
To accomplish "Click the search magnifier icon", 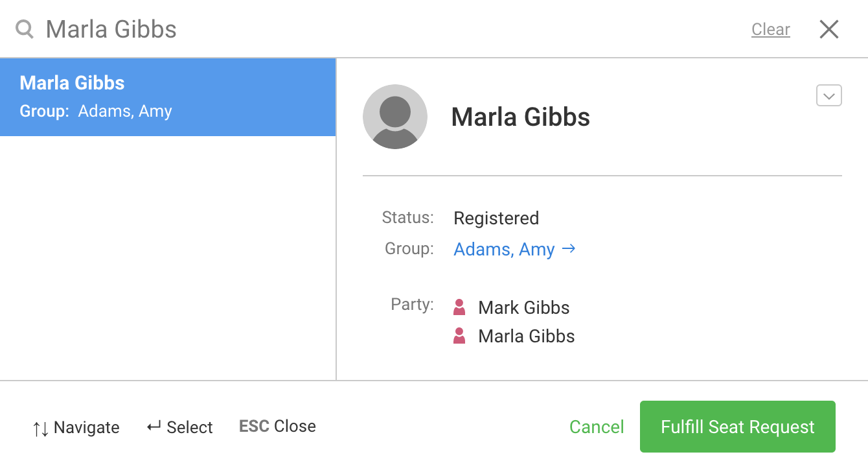I will pos(25,29).
